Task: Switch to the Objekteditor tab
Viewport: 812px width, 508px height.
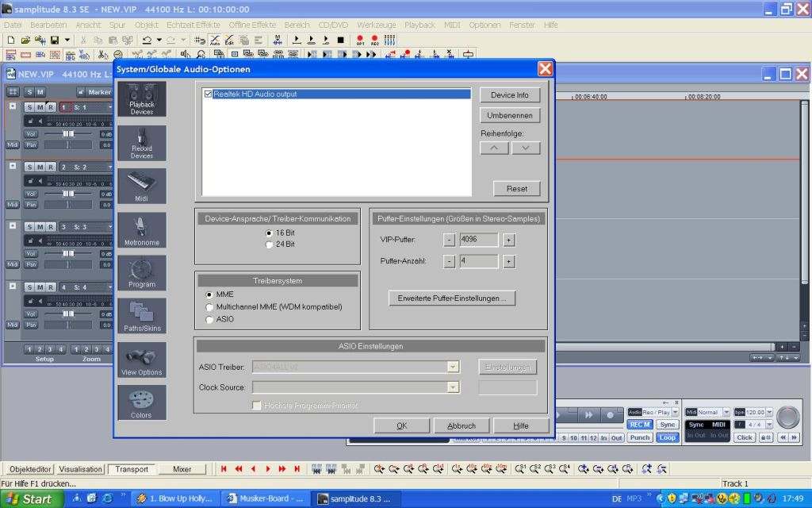Action: tap(30, 469)
